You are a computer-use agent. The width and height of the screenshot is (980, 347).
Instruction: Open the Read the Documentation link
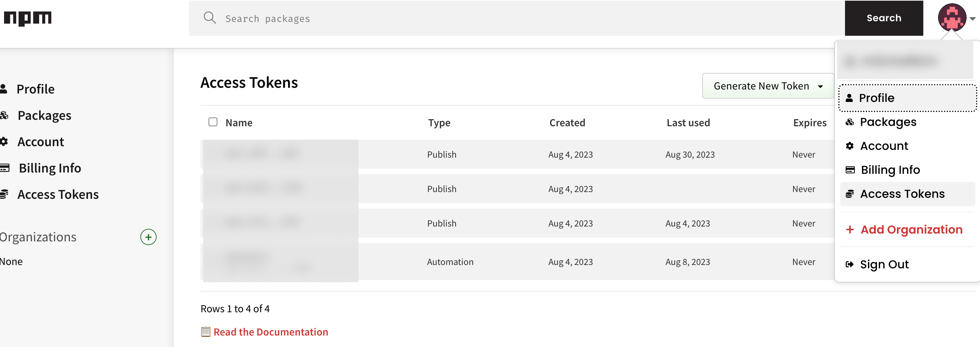pyautogui.click(x=271, y=332)
